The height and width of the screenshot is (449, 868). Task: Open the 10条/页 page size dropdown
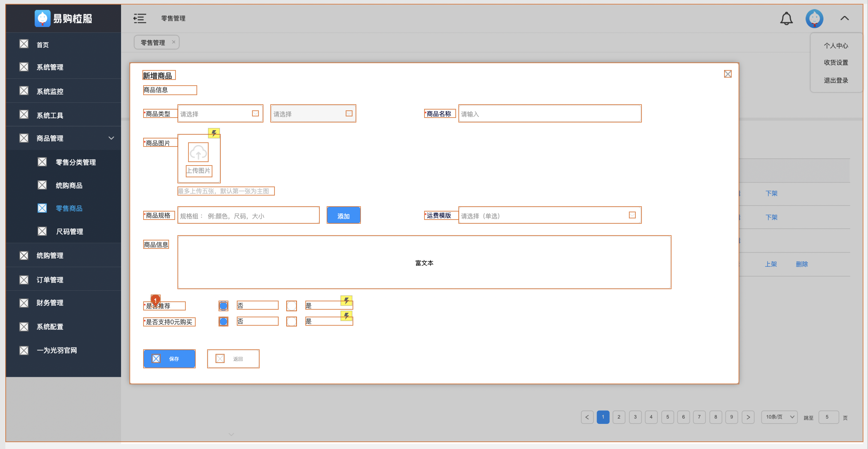click(x=779, y=417)
